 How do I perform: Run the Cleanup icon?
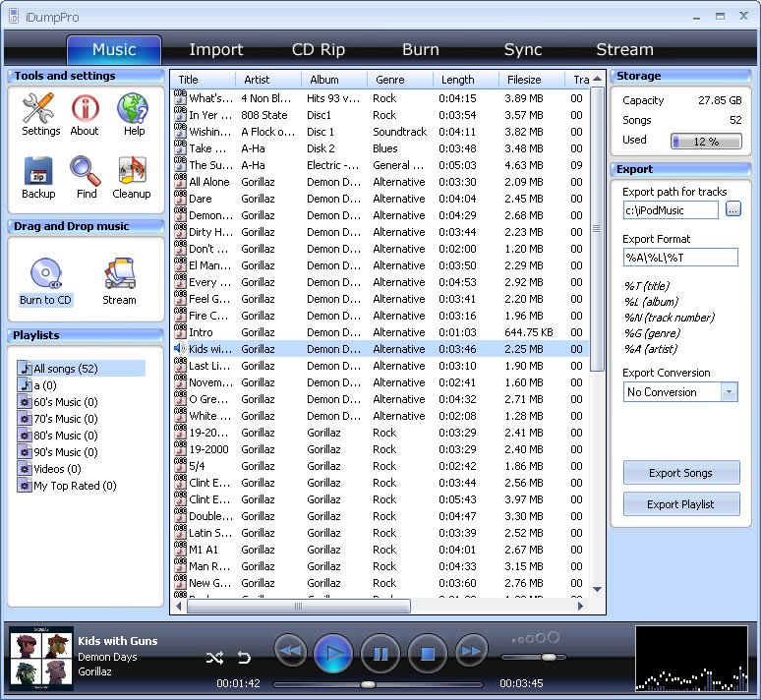tap(131, 173)
